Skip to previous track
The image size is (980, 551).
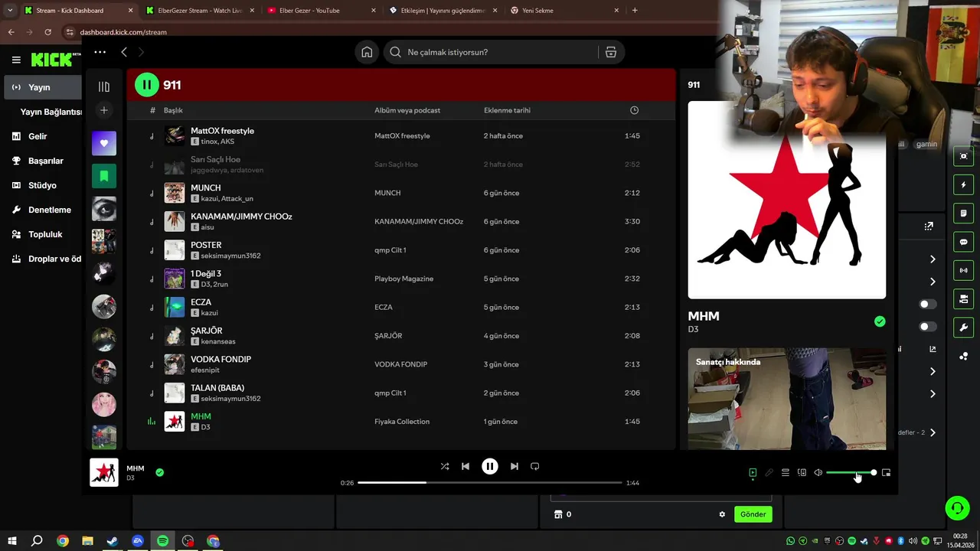click(465, 466)
